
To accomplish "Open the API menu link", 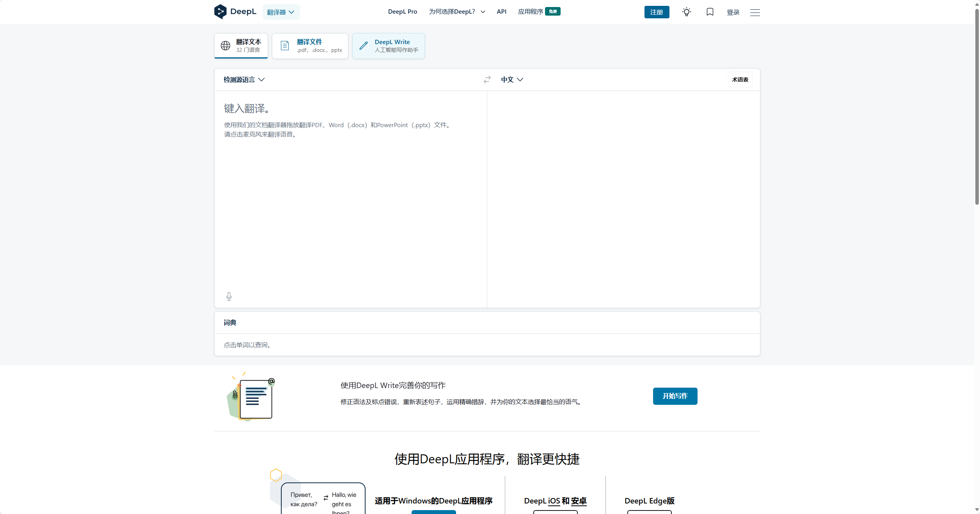I will coord(501,12).
